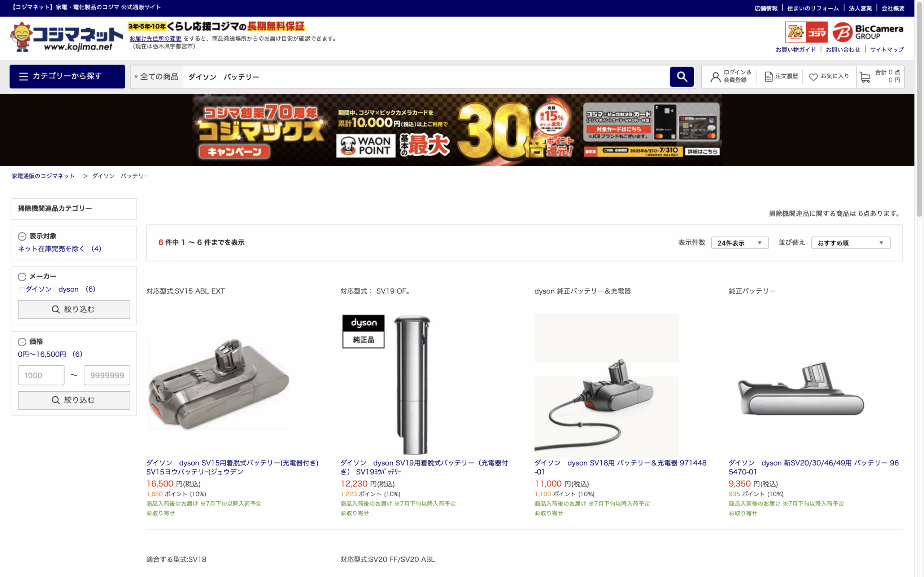
Task: Open the 全ての商品 category dropdown
Action: (x=157, y=77)
